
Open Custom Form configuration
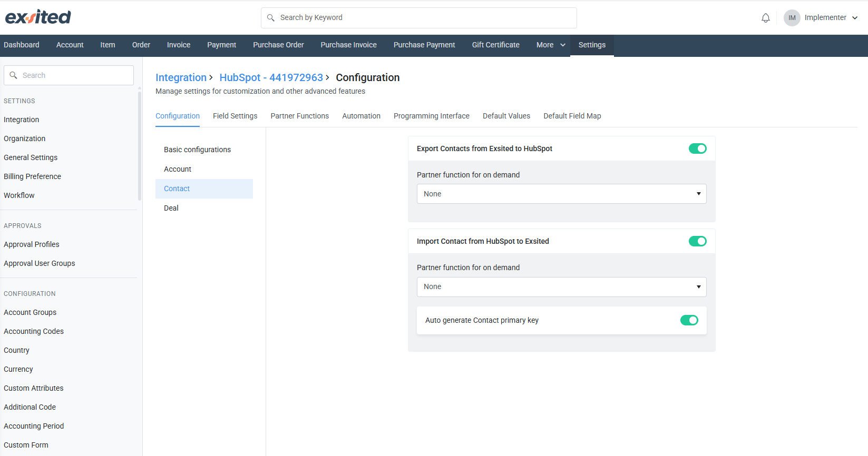coord(26,445)
